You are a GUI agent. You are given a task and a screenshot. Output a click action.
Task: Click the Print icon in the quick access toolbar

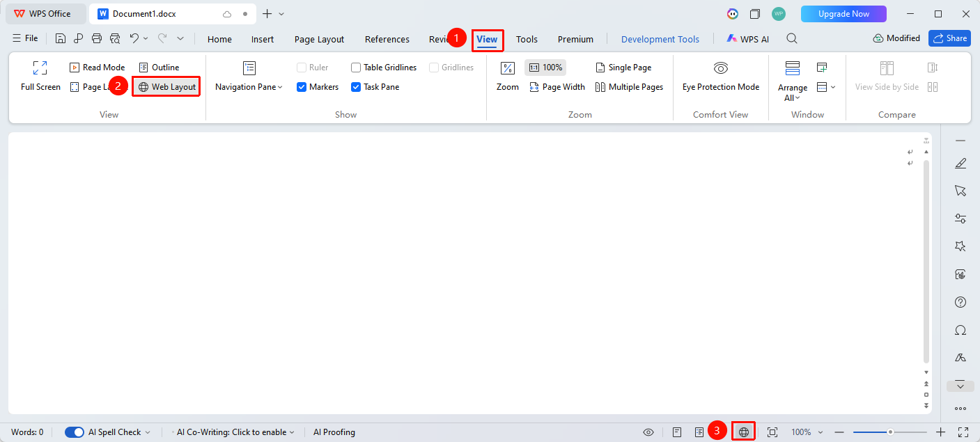tap(97, 39)
